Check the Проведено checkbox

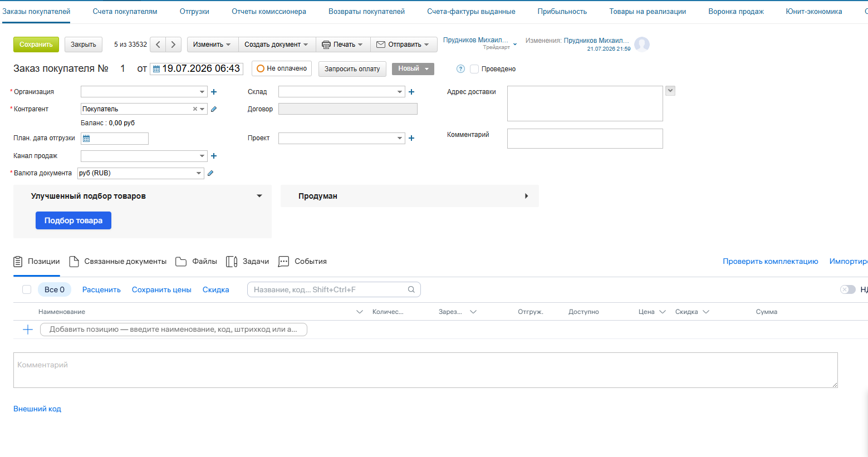coord(474,69)
